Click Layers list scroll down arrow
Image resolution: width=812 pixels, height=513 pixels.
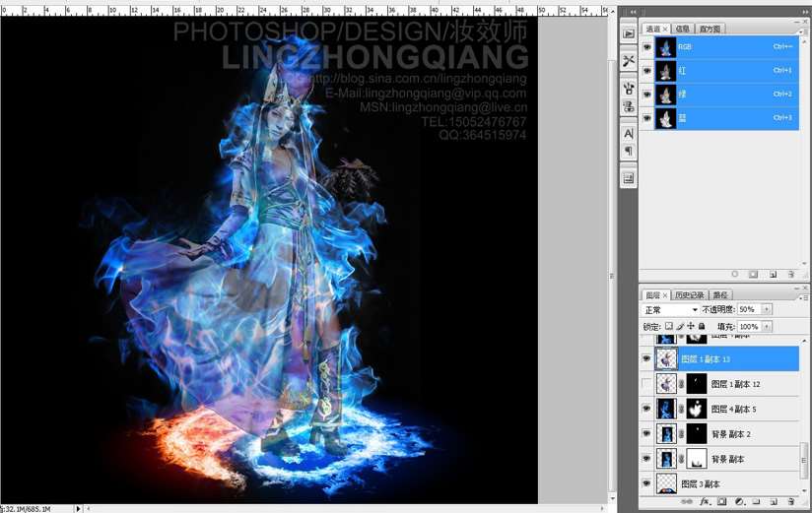804,490
